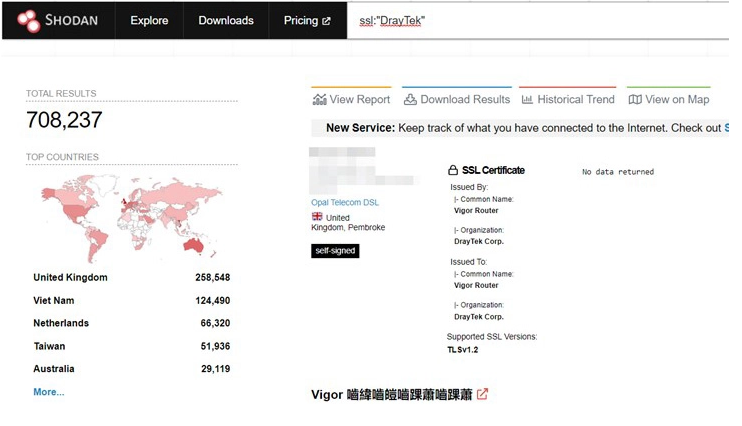Switch to View on Map
This screenshot has width=742, height=426.
(669, 99)
